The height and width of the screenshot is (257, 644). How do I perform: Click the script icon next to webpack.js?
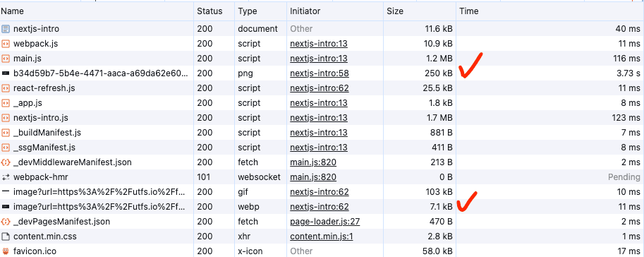6,44
